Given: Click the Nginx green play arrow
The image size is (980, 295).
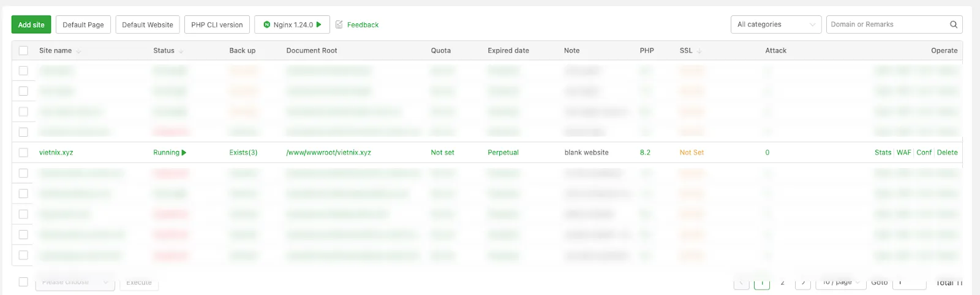Looking at the screenshot, I should point(319,25).
